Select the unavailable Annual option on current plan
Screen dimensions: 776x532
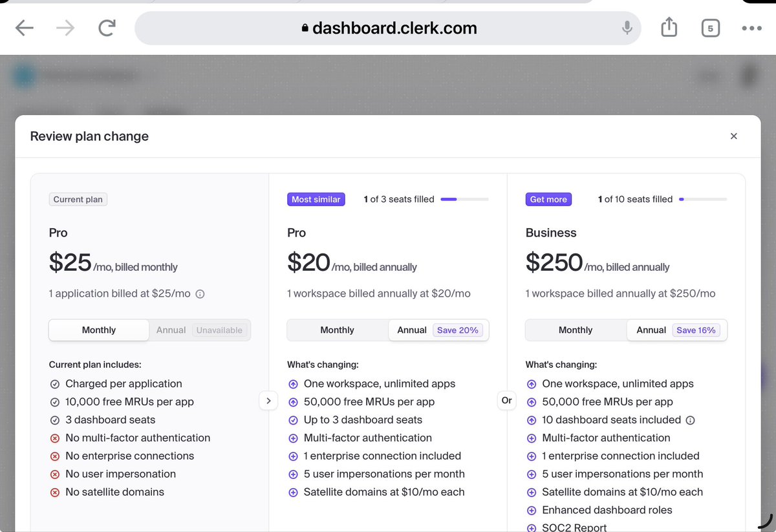(x=200, y=330)
